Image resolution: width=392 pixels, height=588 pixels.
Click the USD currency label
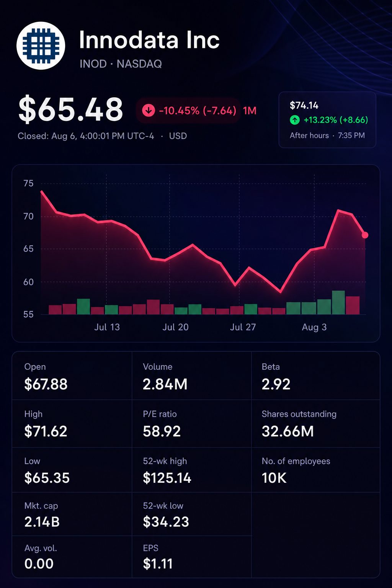click(x=178, y=136)
